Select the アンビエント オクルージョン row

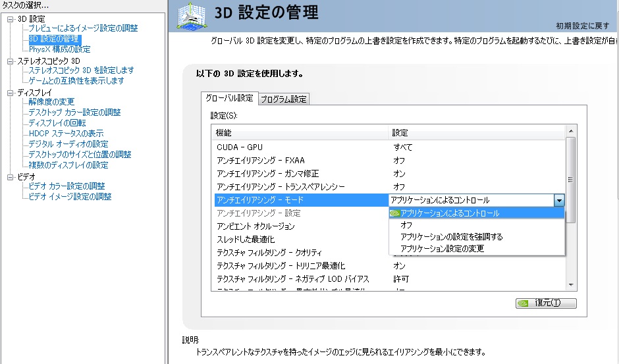[302, 226]
